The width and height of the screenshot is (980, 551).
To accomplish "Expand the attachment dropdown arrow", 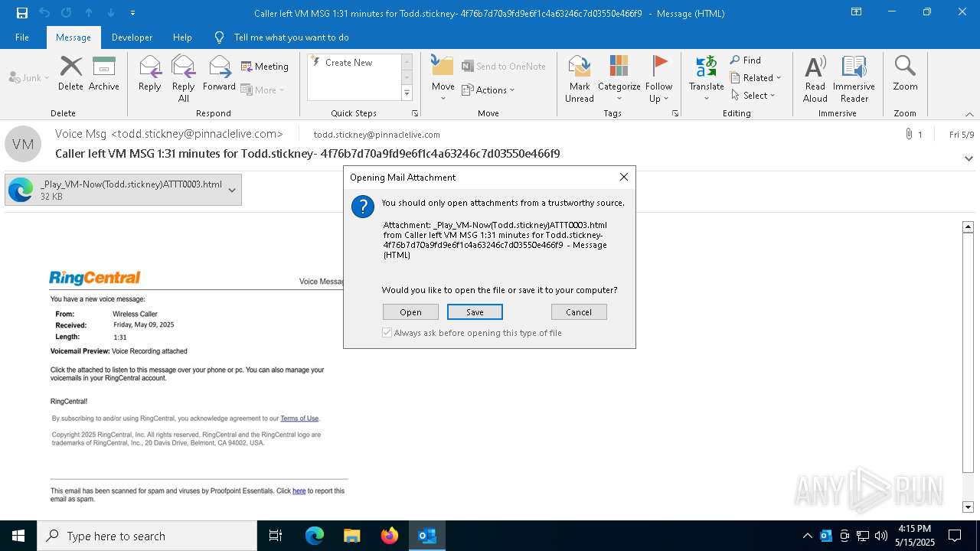I will tap(232, 190).
